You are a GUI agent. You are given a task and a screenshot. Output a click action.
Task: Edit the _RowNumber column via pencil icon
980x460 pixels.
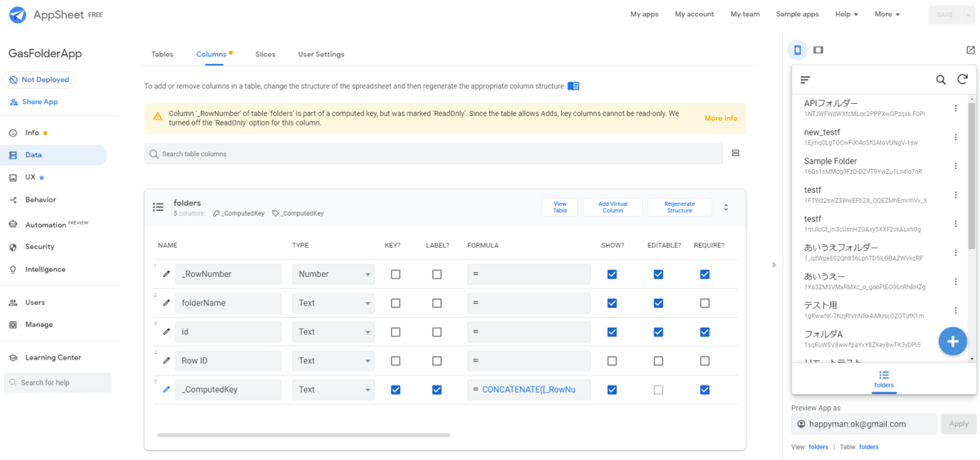(x=167, y=275)
